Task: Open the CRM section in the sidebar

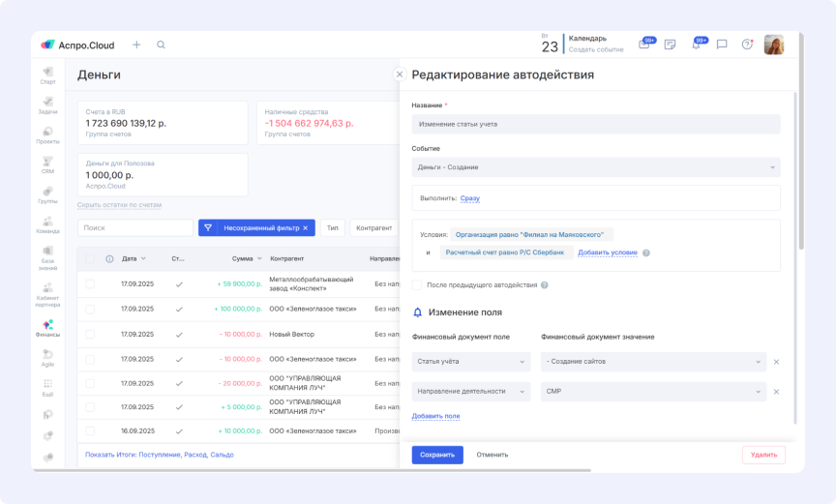Action: (47, 164)
